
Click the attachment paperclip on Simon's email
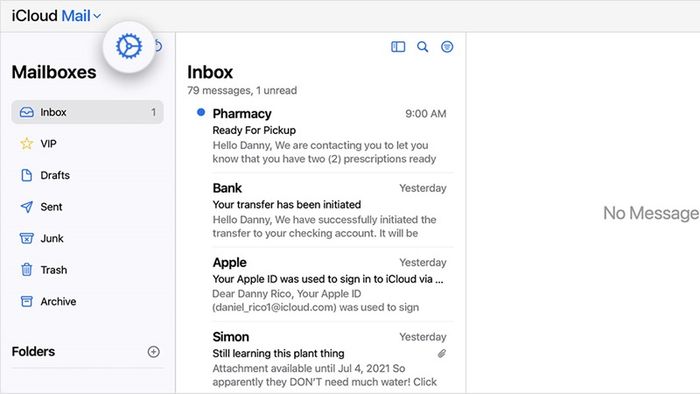click(x=442, y=354)
